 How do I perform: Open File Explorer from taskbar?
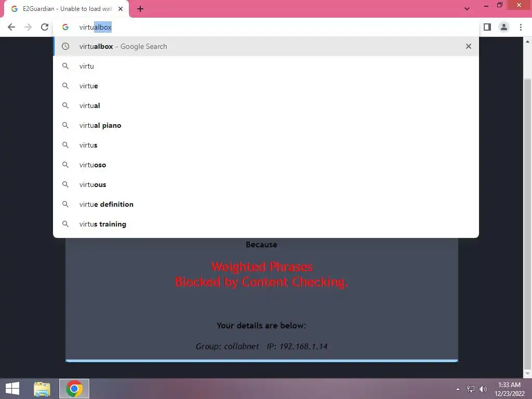pyautogui.click(x=42, y=389)
